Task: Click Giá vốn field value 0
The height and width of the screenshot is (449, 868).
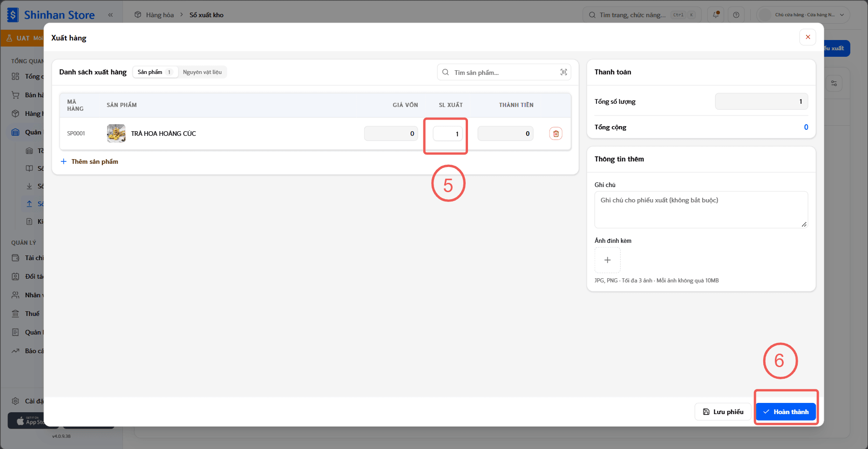Action: click(x=391, y=134)
